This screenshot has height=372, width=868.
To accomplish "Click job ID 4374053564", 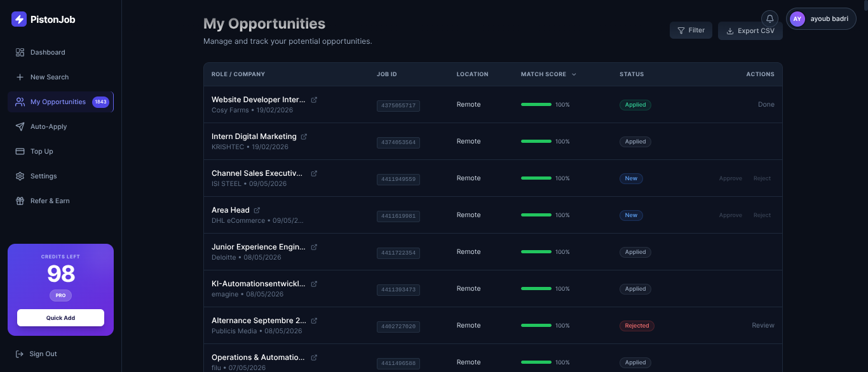I will 398,142.
